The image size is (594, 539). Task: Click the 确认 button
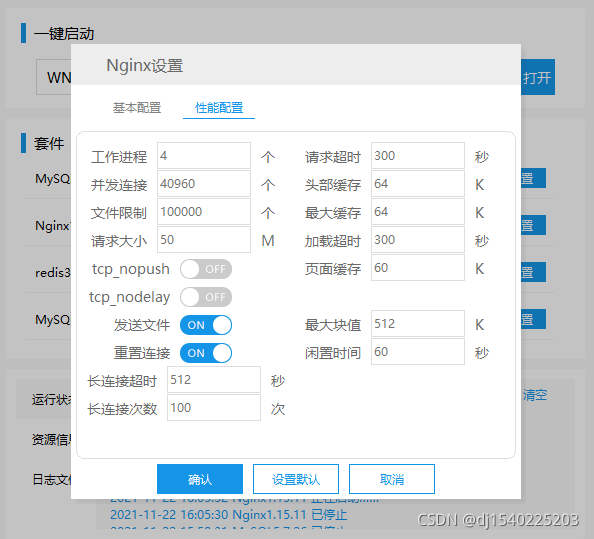click(x=200, y=479)
